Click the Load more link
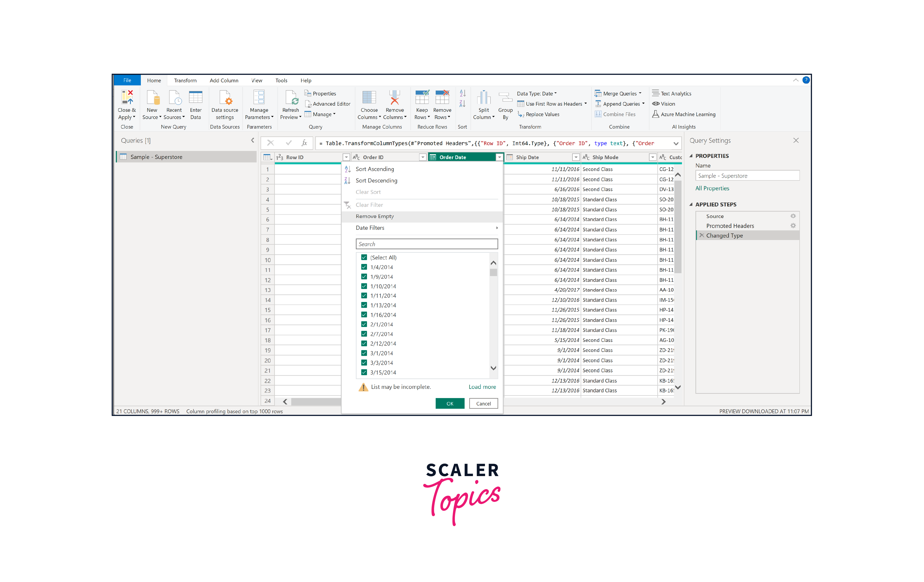 point(482,387)
